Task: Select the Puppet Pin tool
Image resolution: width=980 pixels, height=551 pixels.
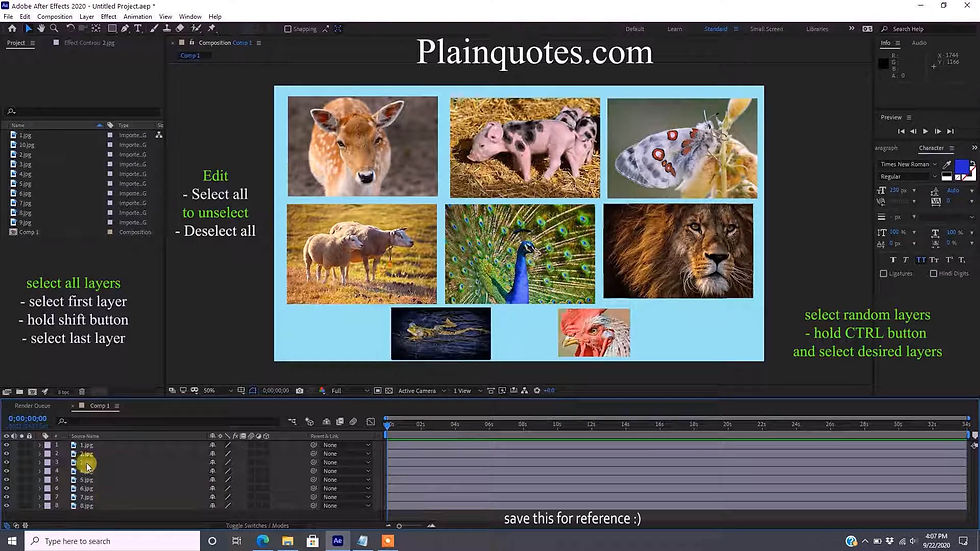Action: 212,29
